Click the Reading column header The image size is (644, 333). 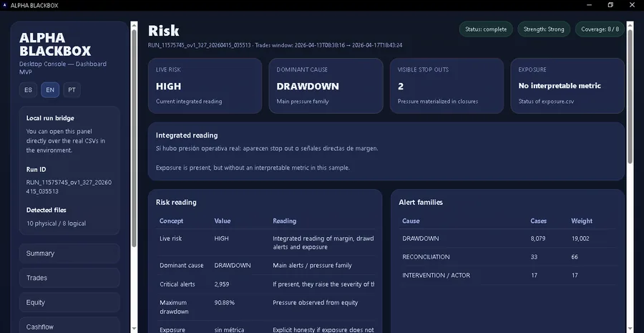pos(285,221)
